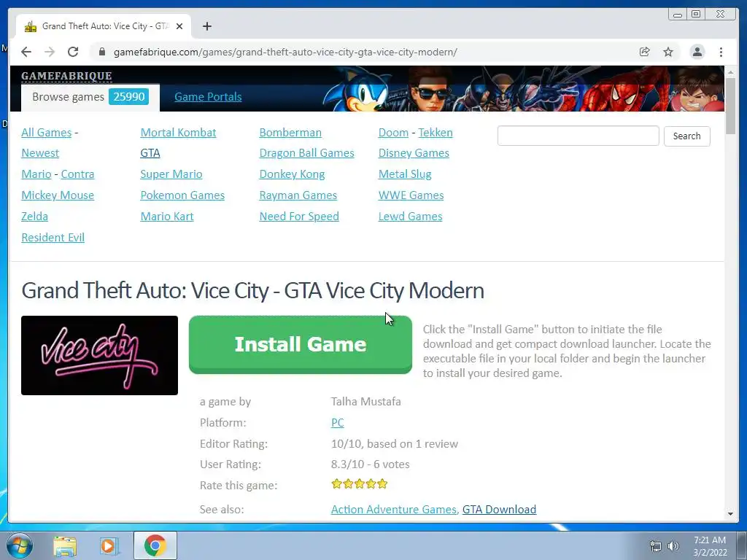The image size is (747, 560).
Task: Open a new browser tab
Action: (x=206, y=26)
